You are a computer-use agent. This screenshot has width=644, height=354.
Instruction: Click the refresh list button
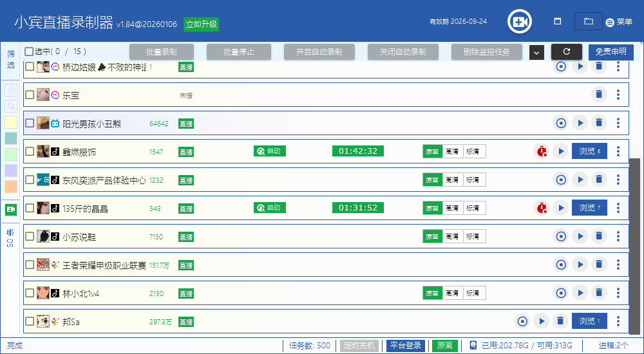coord(566,52)
